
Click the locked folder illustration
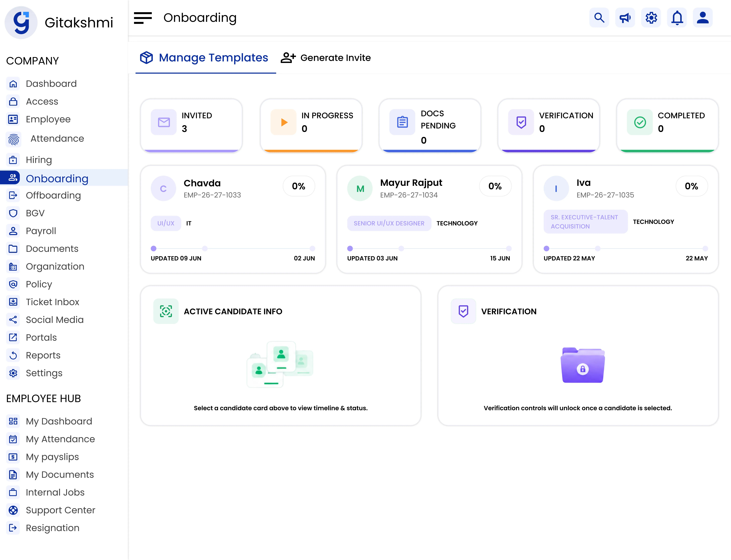(583, 365)
